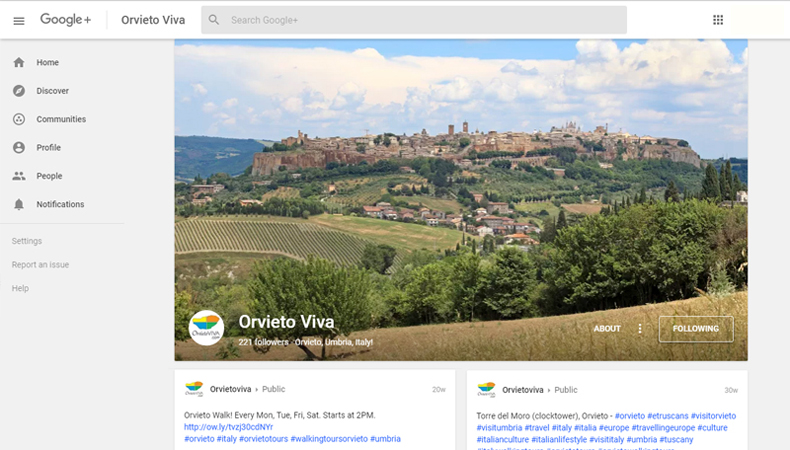The image size is (790, 450).
Task: Open #etruscans hashtag
Action: point(668,416)
